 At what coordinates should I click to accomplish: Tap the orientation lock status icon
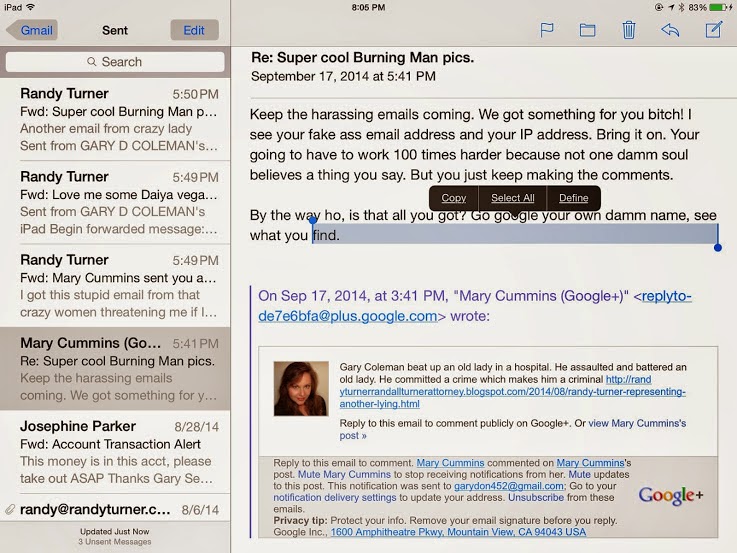click(x=659, y=7)
